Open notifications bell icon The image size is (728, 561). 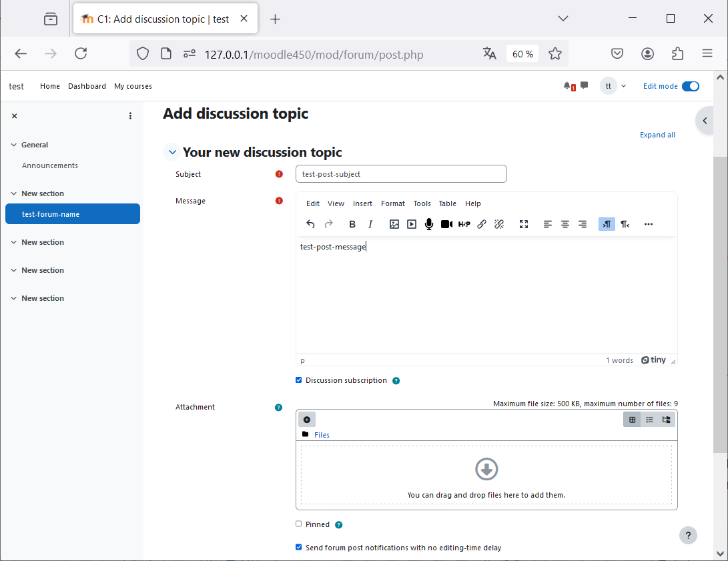click(x=569, y=86)
